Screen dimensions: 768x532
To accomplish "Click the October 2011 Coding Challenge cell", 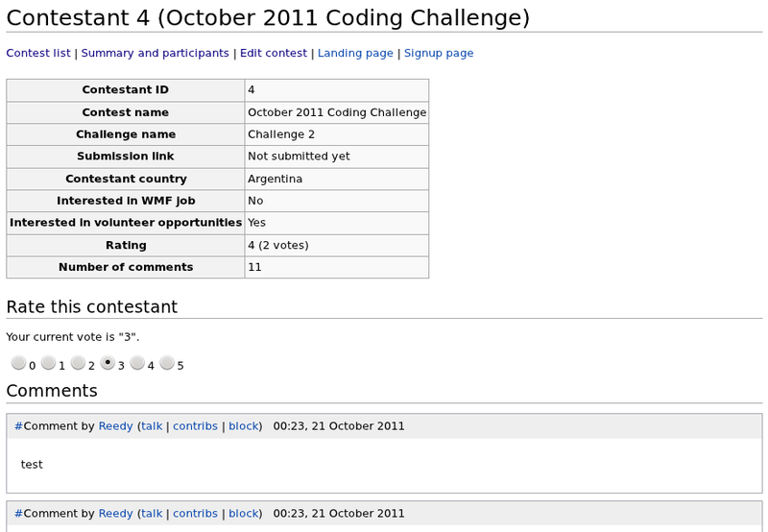I will point(337,112).
